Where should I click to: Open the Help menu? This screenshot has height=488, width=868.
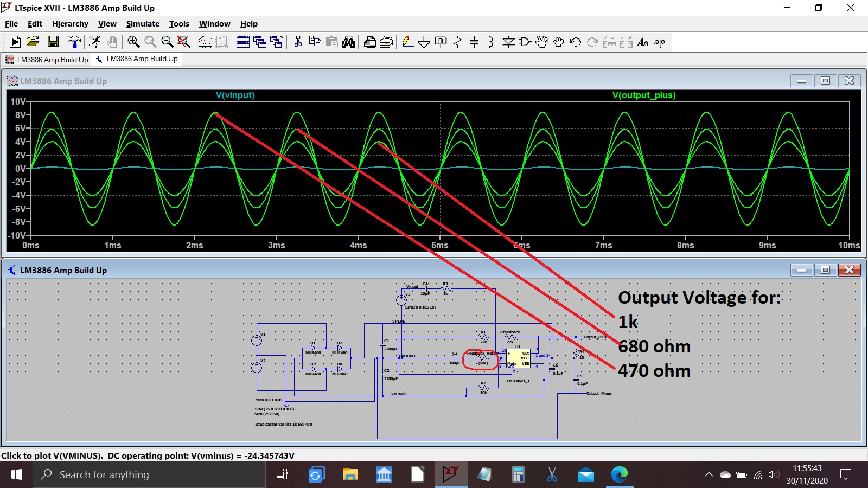249,24
